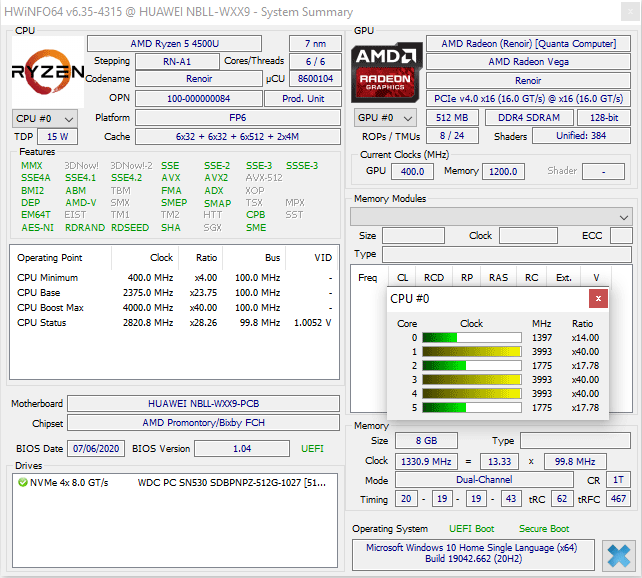Click the AMD Radeon Vega field

(528, 62)
